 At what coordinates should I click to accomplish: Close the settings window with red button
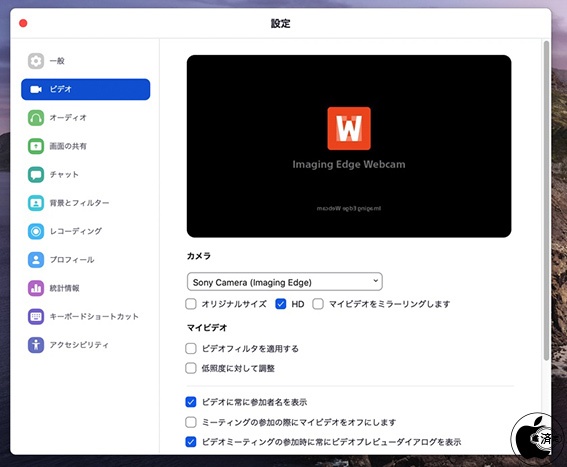click(x=23, y=24)
